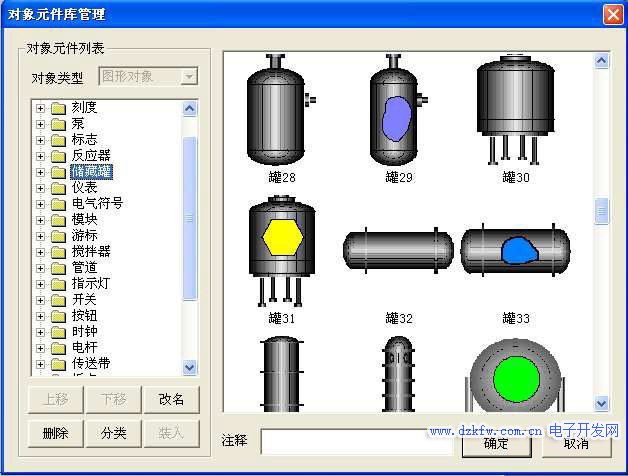Click the 改名 rename button
The image size is (628, 476).
coord(171,399)
